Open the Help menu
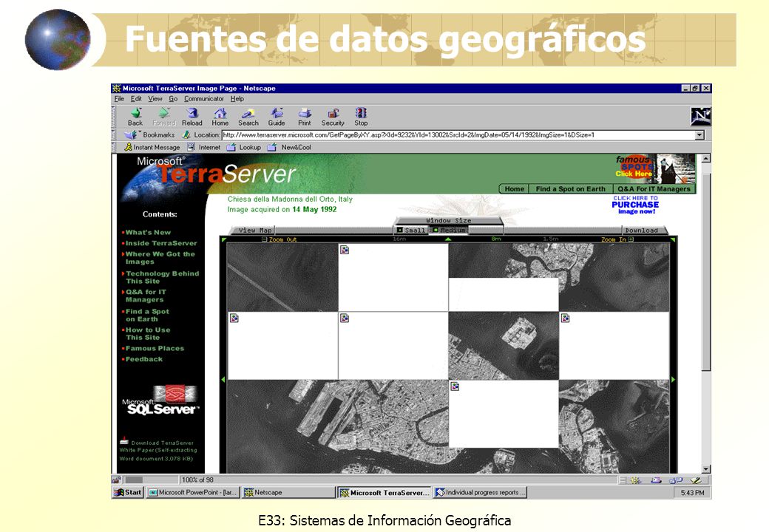This screenshot has height=532, width=769. [x=237, y=98]
